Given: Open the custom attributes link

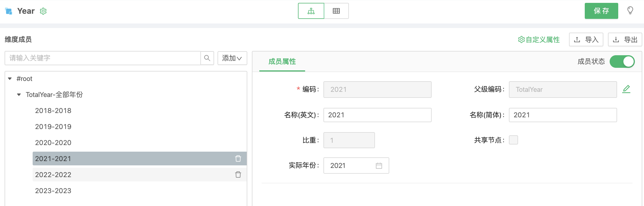Looking at the screenshot, I should point(539,39).
